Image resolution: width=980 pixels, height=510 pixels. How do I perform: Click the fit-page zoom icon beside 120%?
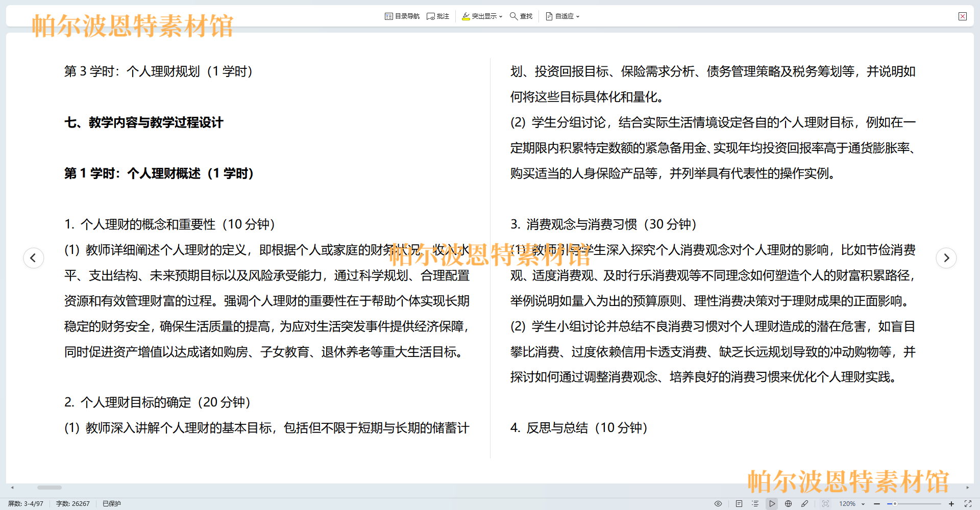click(825, 503)
